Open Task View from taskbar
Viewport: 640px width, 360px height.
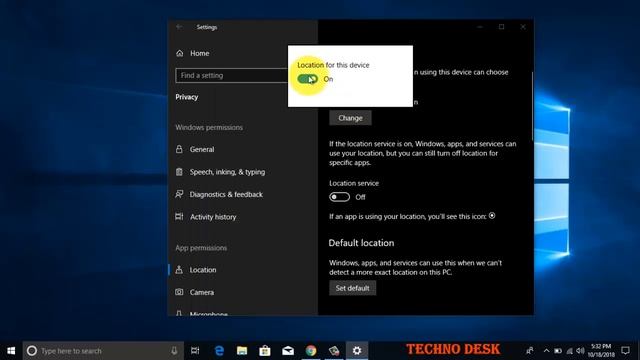pyautogui.click(x=195, y=351)
